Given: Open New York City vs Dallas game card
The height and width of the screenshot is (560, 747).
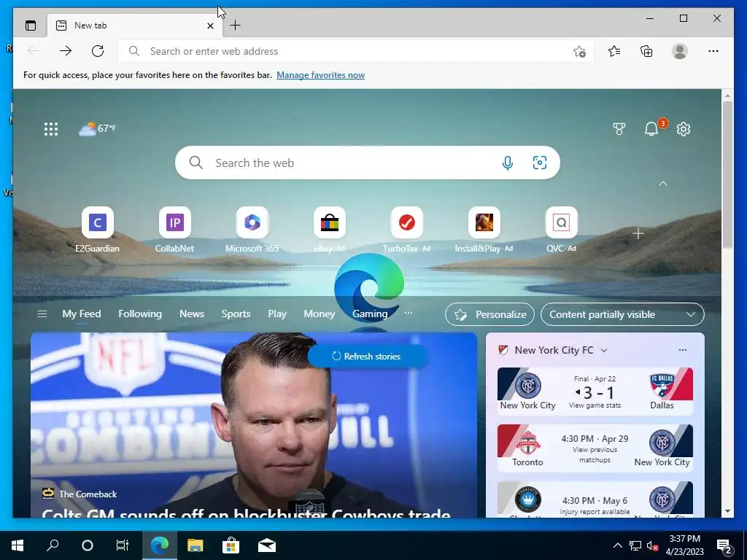Looking at the screenshot, I should click(595, 391).
